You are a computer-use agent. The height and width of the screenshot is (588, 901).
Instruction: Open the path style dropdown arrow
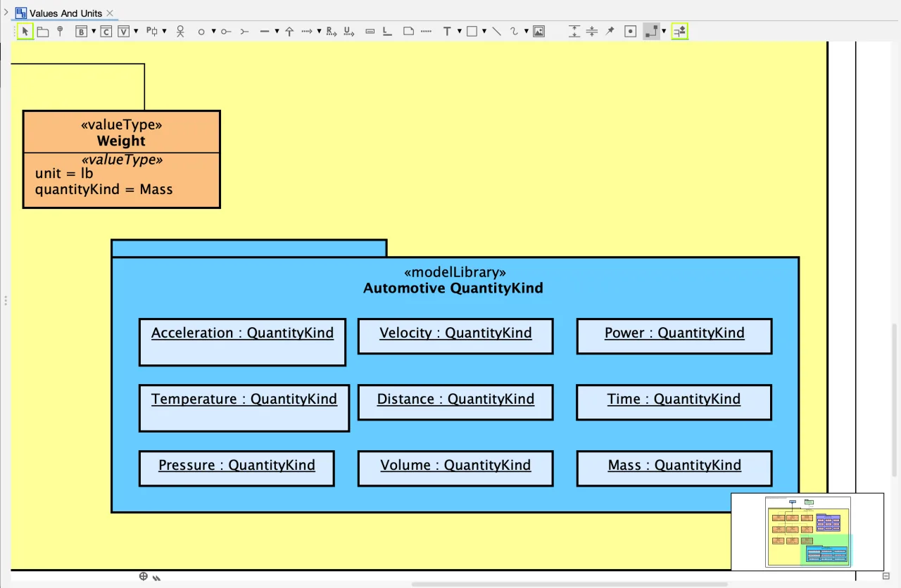[x=664, y=32]
